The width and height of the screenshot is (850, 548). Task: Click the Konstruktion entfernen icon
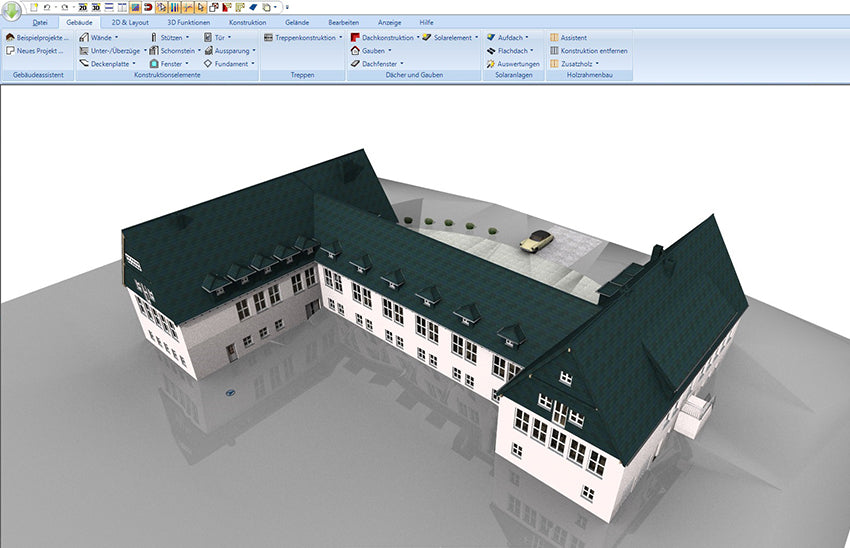(554, 50)
